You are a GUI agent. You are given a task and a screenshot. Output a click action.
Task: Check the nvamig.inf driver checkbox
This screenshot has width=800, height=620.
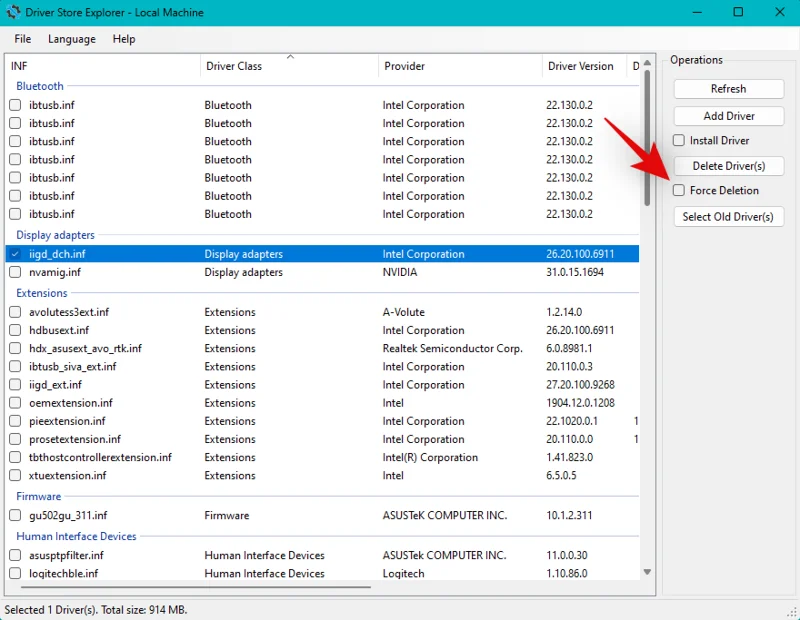15,272
